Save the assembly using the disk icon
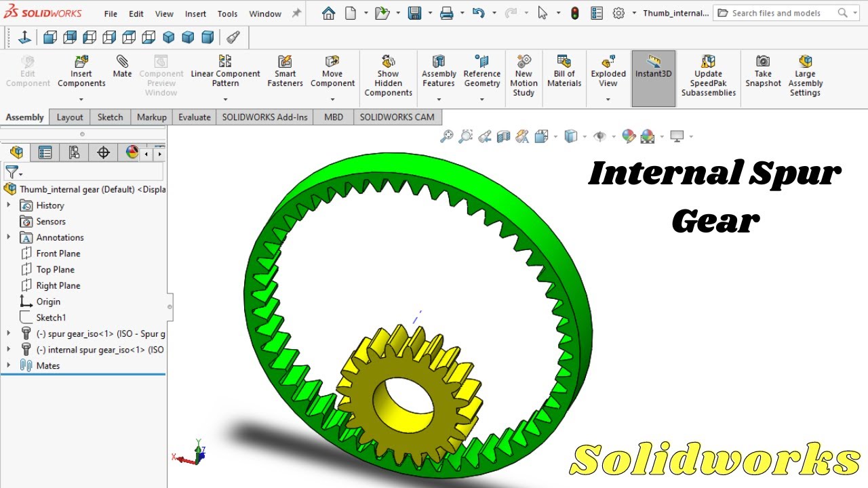This screenshot has height=488, width=868. pos(414,13)
